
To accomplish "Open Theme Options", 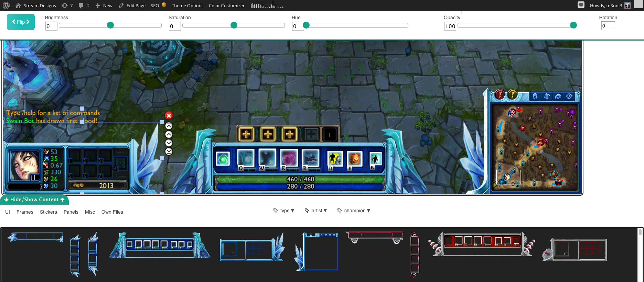I will coord(187,5).
